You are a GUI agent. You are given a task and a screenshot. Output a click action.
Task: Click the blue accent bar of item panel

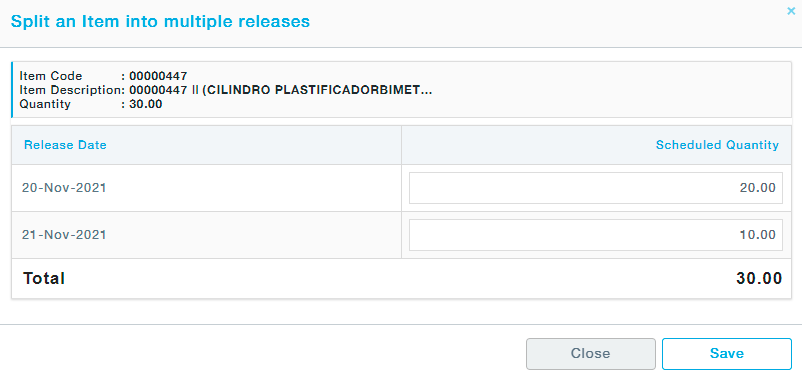coord(12,90)
